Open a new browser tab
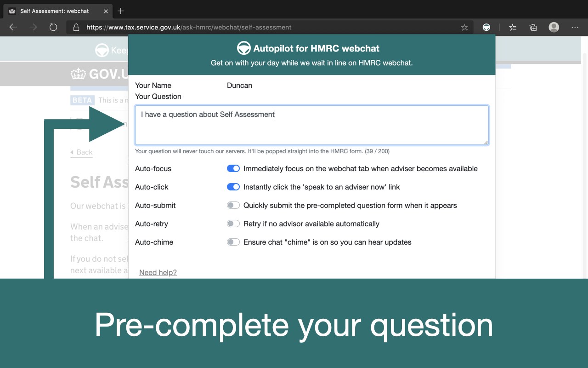Screen dimensions: 588x368 (x=121, y=11)
